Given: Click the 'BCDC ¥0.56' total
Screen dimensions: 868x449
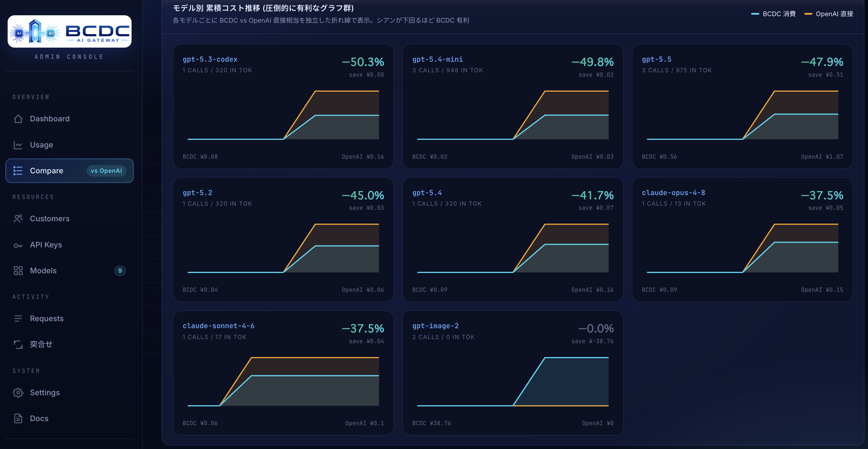Looking at the screenshot, I should [x=659, y=157].
